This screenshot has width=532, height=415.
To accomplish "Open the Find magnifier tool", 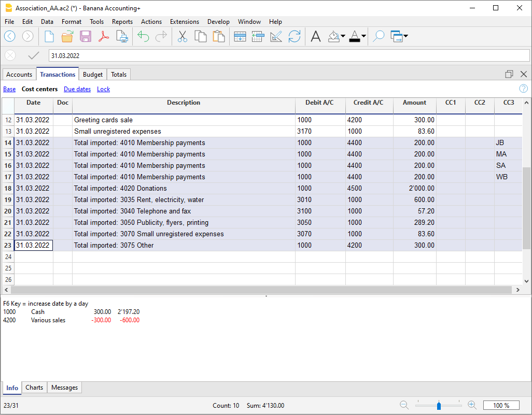I will tap(379, 36).
